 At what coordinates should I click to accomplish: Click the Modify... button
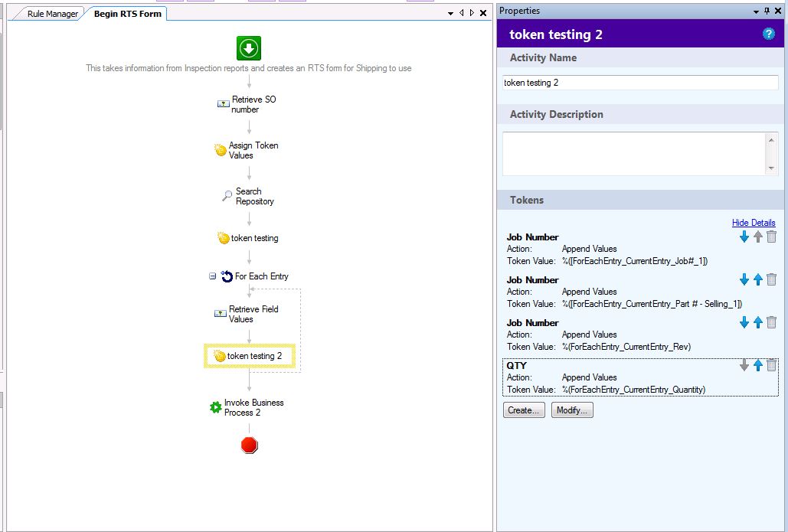pyautogui.click(x=571, y=410)
